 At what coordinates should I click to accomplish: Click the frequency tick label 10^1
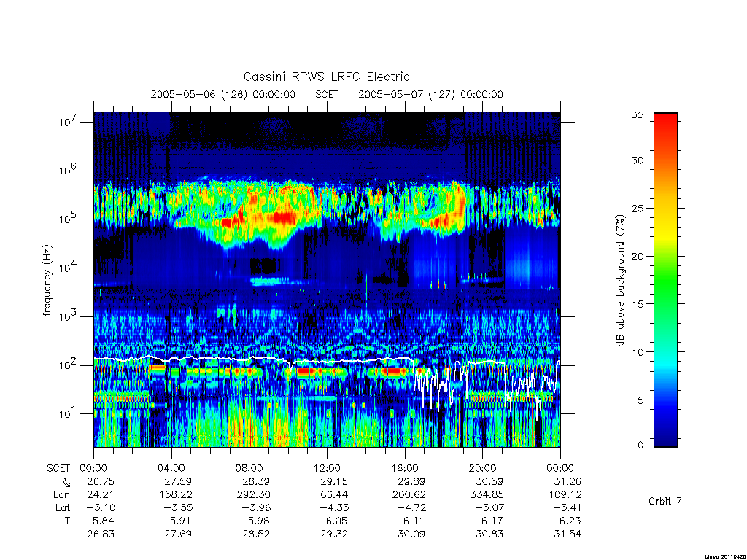[x=66, y=414]
